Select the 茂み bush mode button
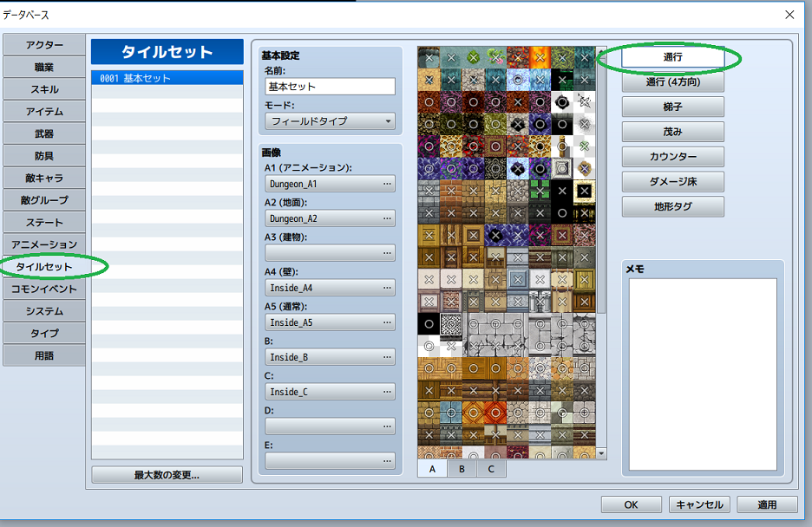Screen dimensions: 812x527 pyautogui.click(x=672, y=132)
